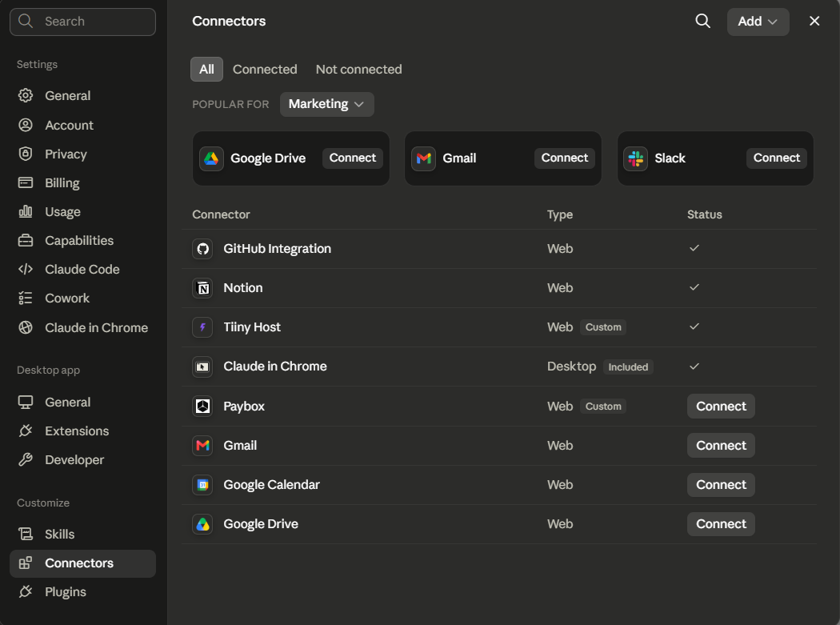Image resolution: width=840 pixels, height=625 pixels.
Task: Open General under Desktop app section
Action: [82, 402]
